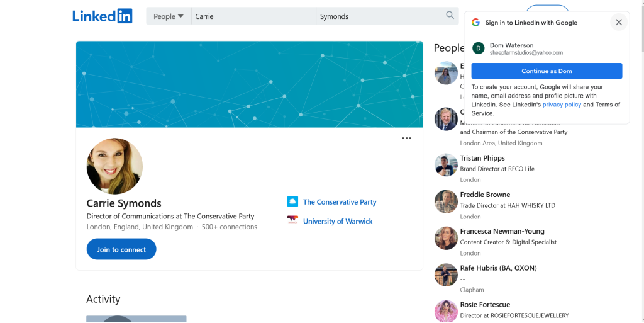
Task: Click the Brand Director at RECO Life text
Action: coord(497,169)
